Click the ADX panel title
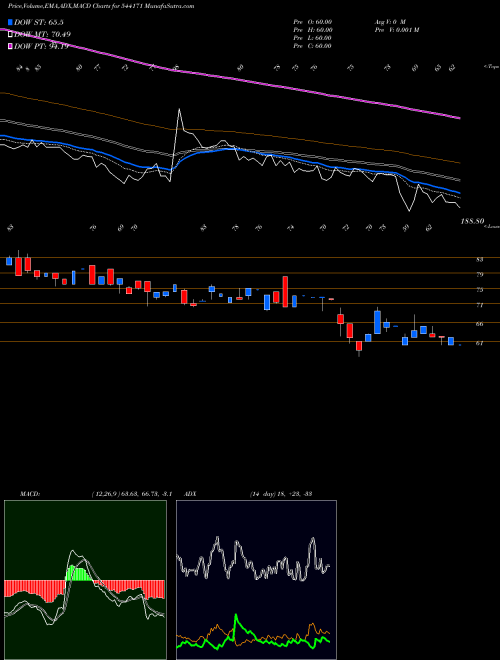The height and width of the screenshot is (660, 500). coord(190,494)
